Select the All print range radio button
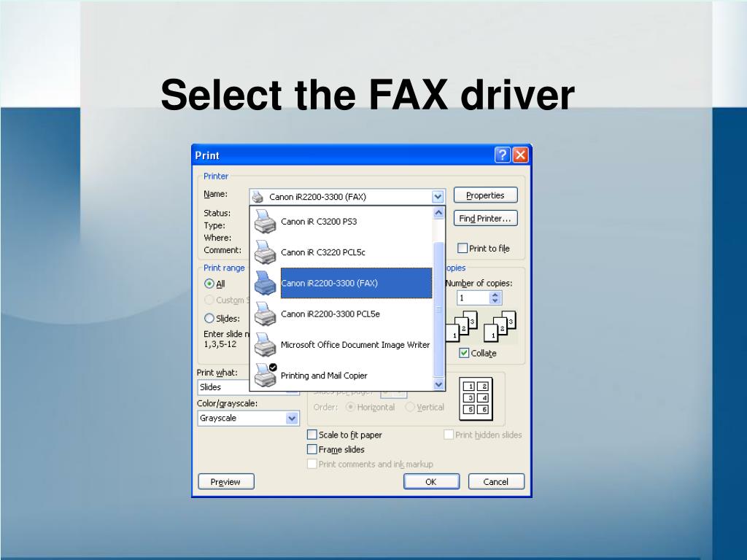This screenshot has width=747, height=560. (209, 284)
